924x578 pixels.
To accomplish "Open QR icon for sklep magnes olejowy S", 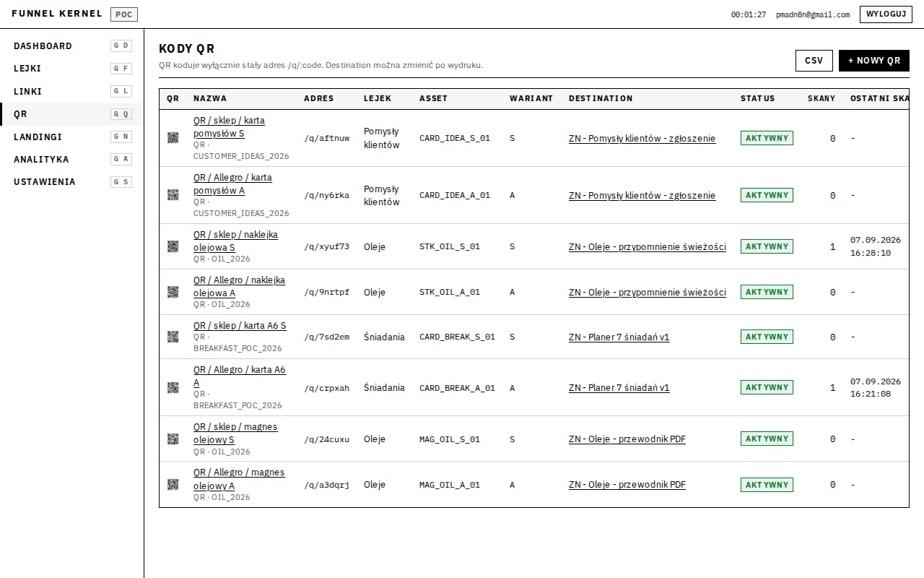I will 173,439.
